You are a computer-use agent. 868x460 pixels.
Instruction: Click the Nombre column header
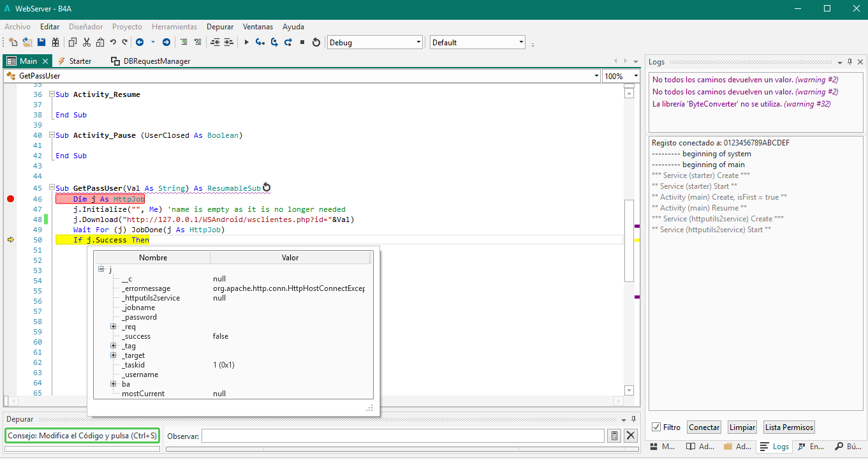(153, 258)
